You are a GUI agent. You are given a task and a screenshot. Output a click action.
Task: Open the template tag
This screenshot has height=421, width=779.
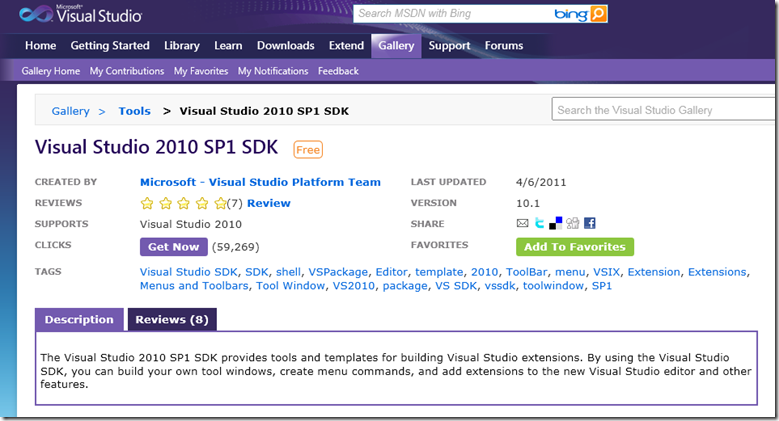(x=439, y=272)
